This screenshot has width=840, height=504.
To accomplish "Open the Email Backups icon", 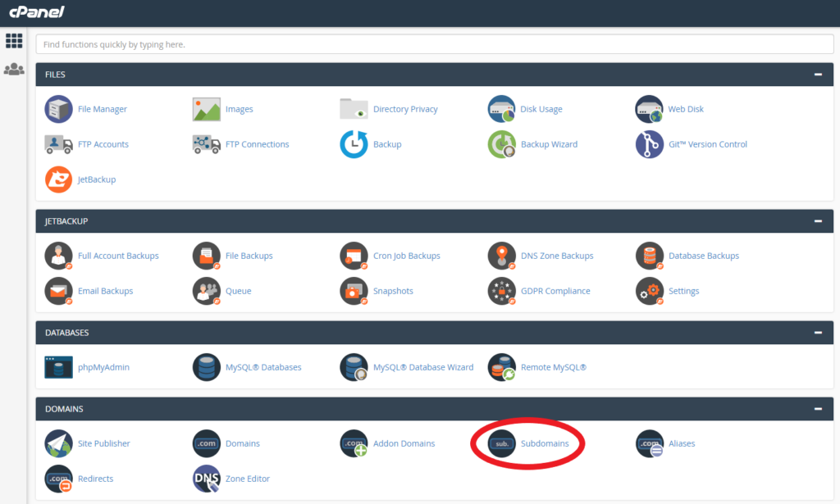I will [x=58, y=291].
